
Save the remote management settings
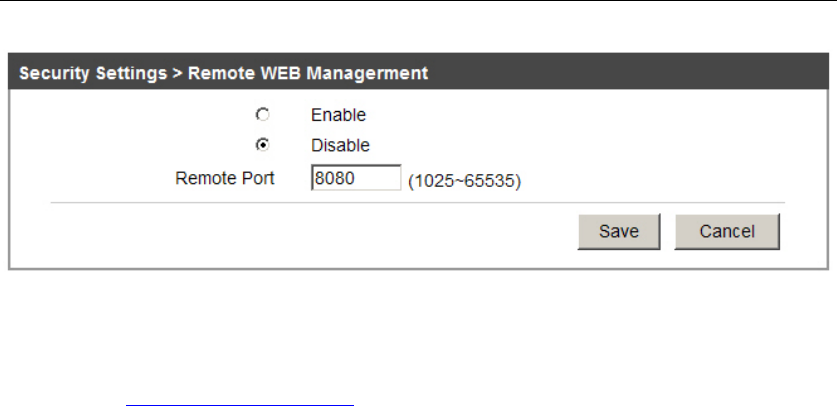click(618, 231)
